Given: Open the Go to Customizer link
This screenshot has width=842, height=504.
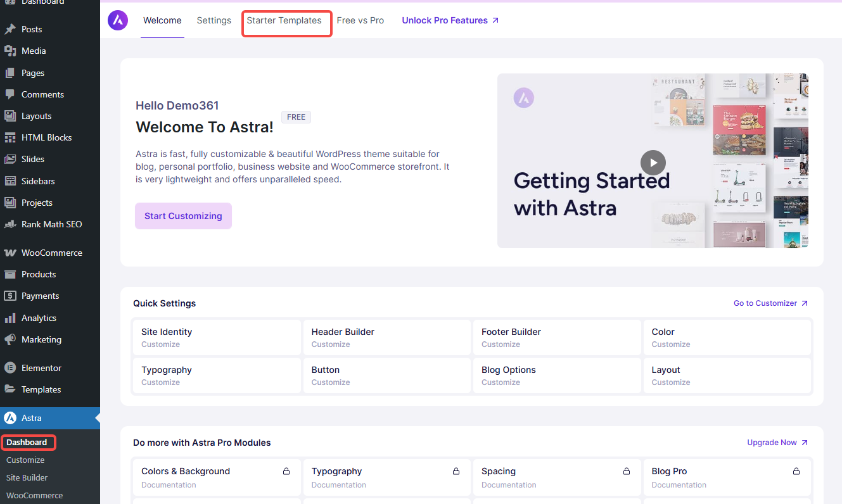Looking at the screenshot, I should coord(770,303).
